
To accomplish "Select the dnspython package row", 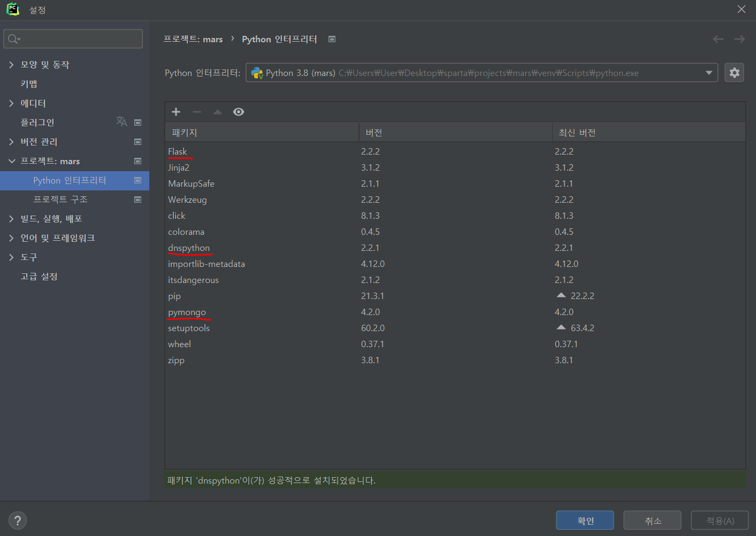I will pos(455,248).
